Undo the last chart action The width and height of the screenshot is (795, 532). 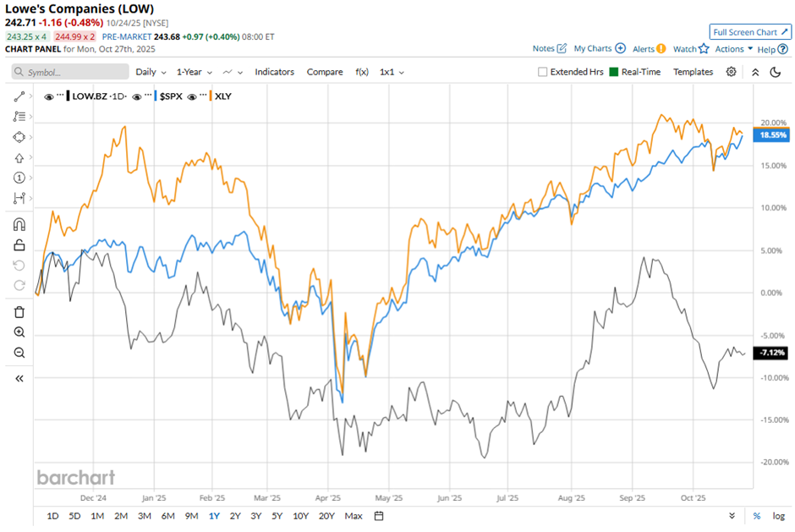19,266
